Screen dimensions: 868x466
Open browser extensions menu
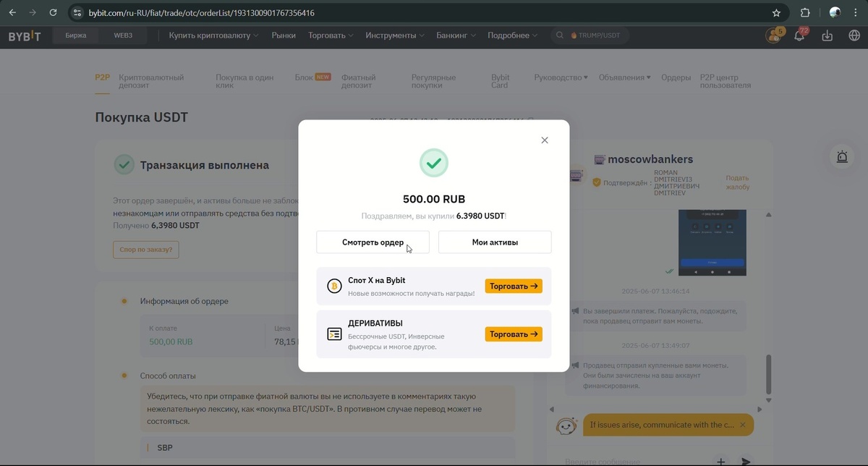(x=805, y=13)
